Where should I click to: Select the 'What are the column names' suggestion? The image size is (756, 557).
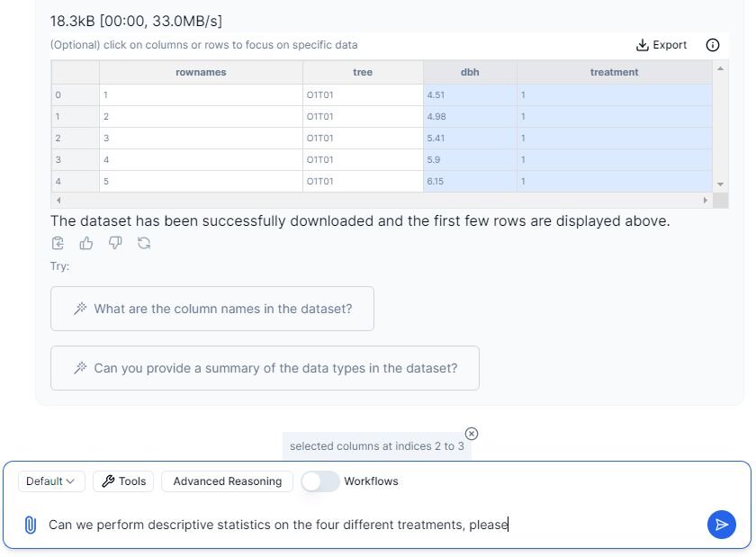pos(212,309)
